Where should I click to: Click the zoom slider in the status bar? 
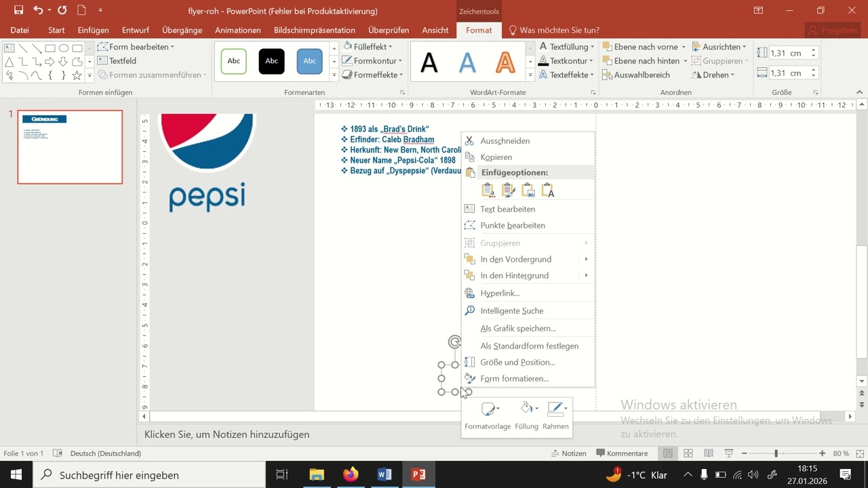[783, 453]
